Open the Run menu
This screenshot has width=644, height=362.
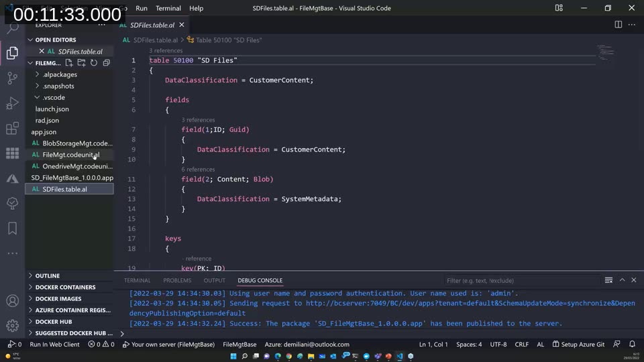(x=142, y=8)
